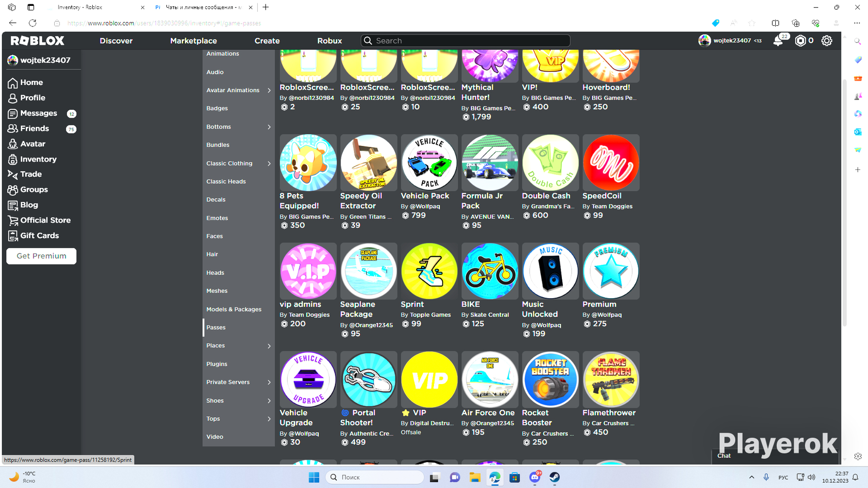Viewport: 868px width, 488px height.
Task: Open creator link Team Doggies under SpeedCoil
Action: [612, 206]
